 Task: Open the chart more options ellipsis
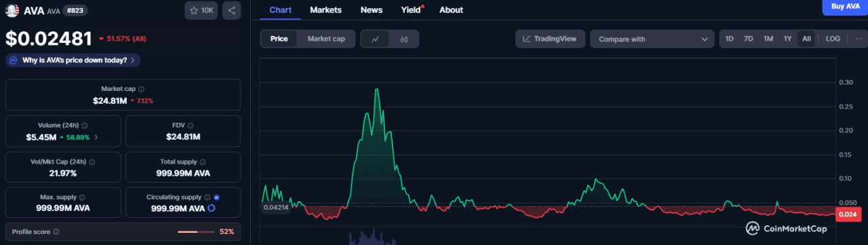(x=859, y=39)
